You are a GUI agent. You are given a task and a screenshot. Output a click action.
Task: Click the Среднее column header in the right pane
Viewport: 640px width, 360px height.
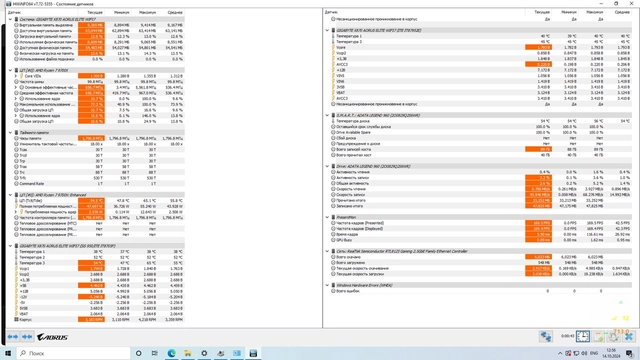coord(622,12)
